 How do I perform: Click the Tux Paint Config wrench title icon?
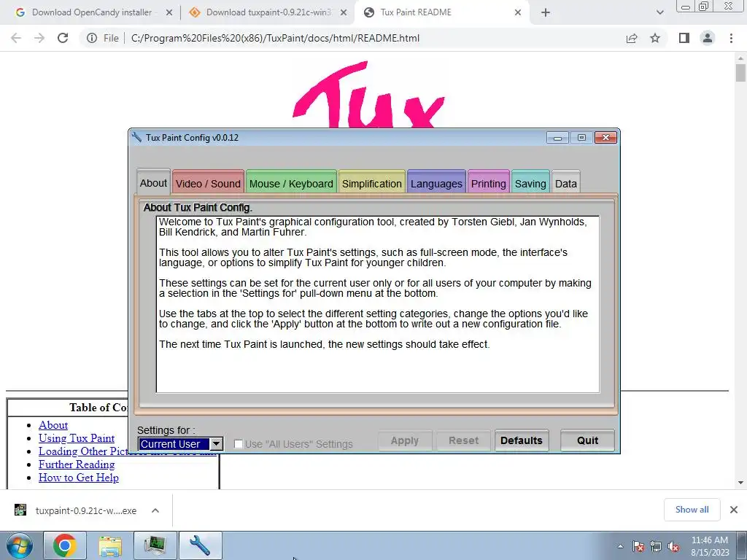[x=136, y=137]
